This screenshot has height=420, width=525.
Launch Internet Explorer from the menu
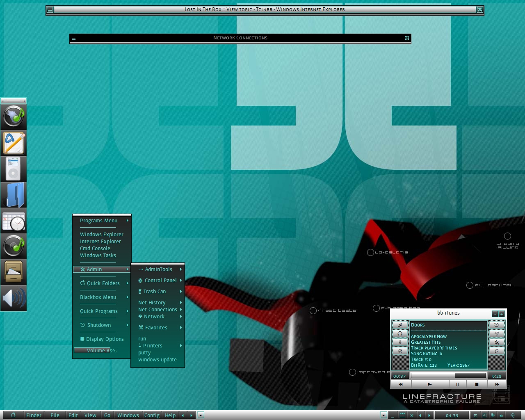point(100,242)
